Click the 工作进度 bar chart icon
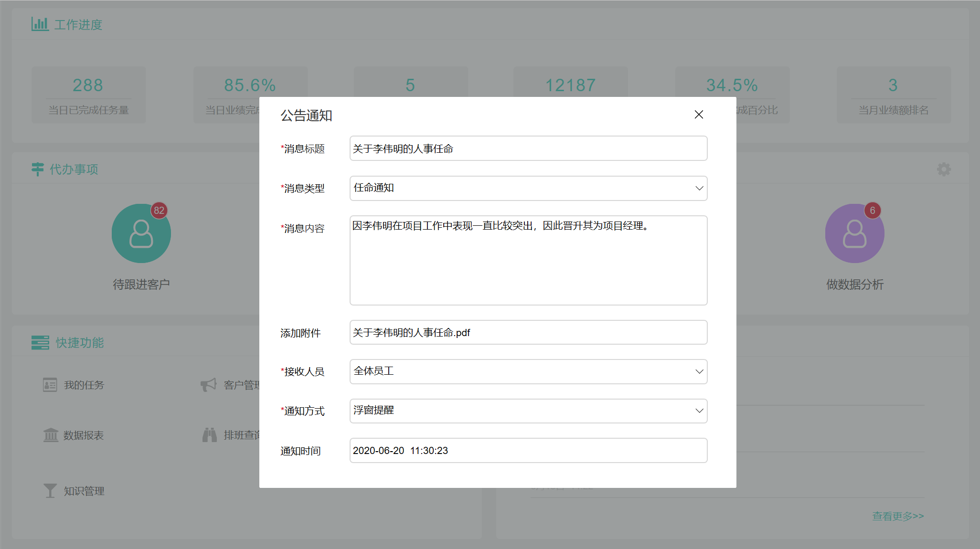This screenshot has height=549, width=980. click(40, 24)
